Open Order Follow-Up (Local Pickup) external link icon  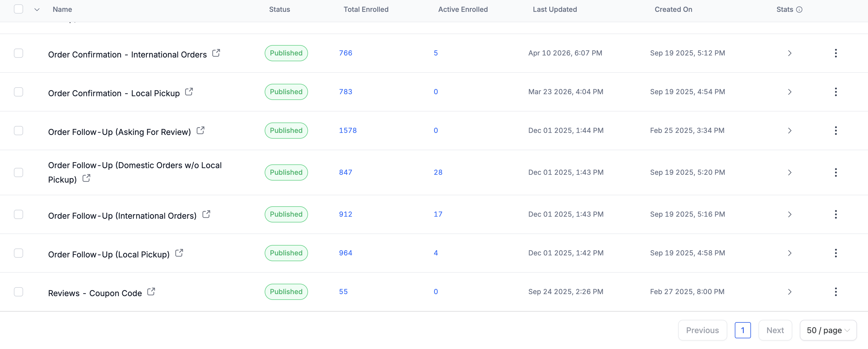(179, 253)
